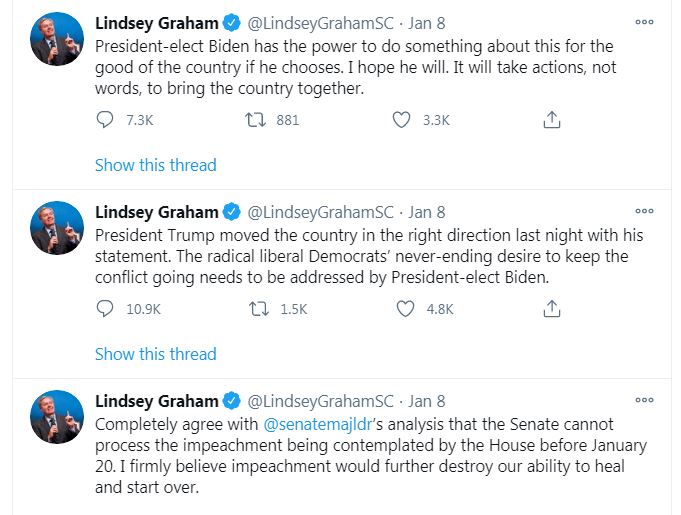Show this thread under the first tweet
Image resolution: width=681 pixels, height=515 pixels.
pyautogui.click(x=155, y=165)
